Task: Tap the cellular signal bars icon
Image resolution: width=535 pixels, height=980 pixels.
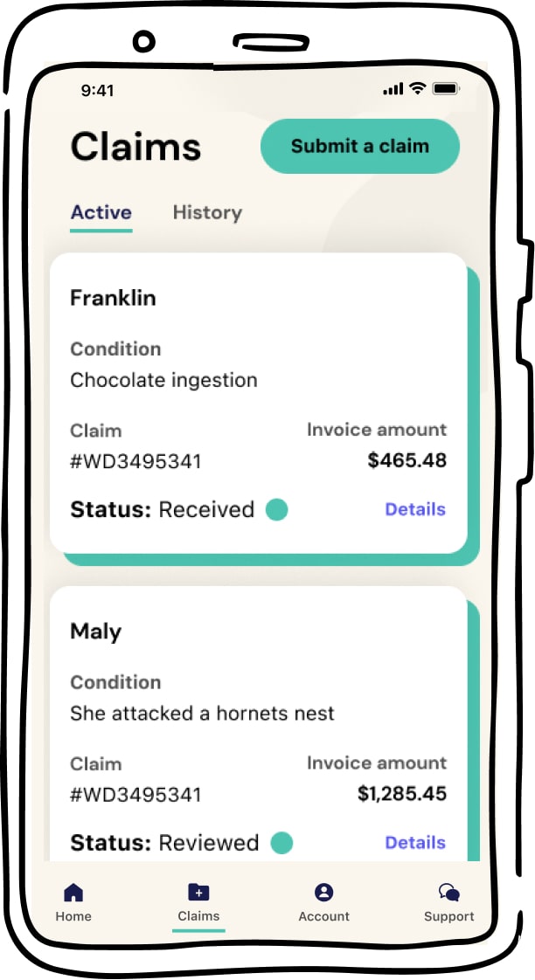Action: coord(393,89)
